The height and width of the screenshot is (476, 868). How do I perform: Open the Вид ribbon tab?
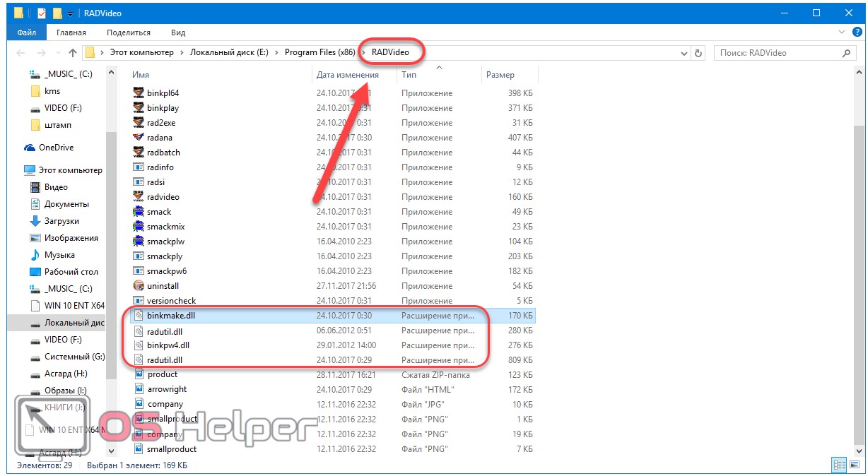pyautogui.click(x=178, y=32)
